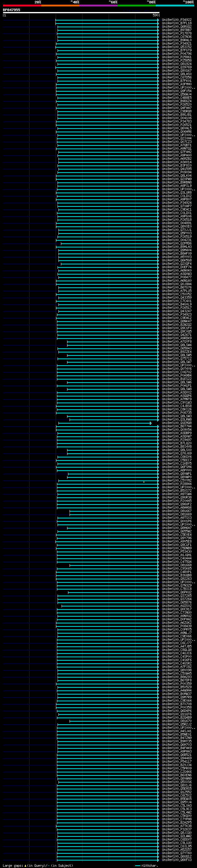The image size is (197, 868).
Task: Select hit label UniRef100_B6T7A4
Action: 176,426
